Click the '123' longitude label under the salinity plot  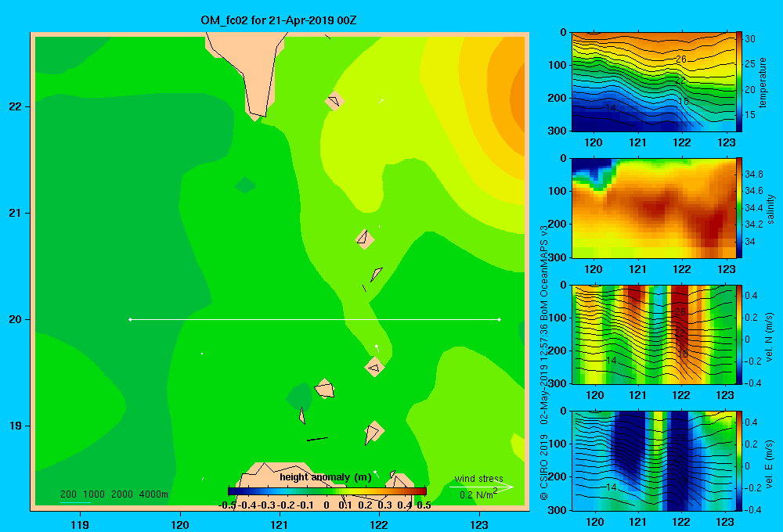click(726, 269)
